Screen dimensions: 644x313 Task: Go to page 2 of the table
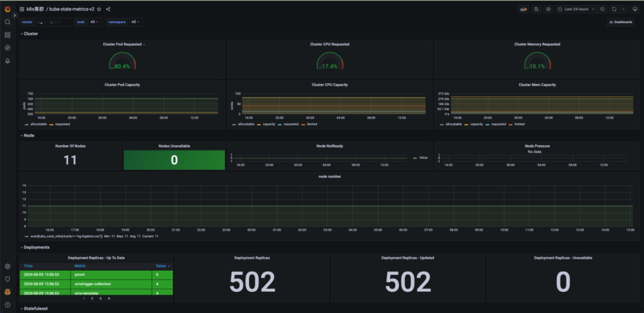[x=92, y=298]
